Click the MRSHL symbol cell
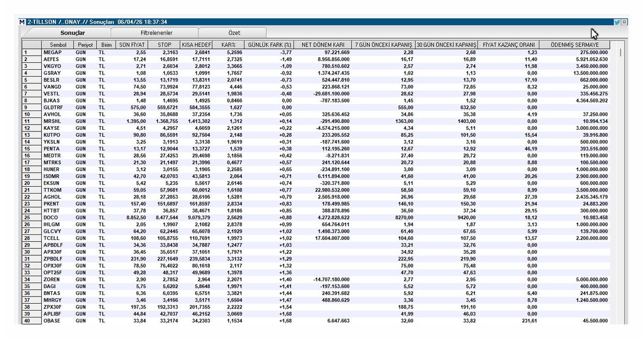Screen dimensions: 644x339 click(58, 121)
